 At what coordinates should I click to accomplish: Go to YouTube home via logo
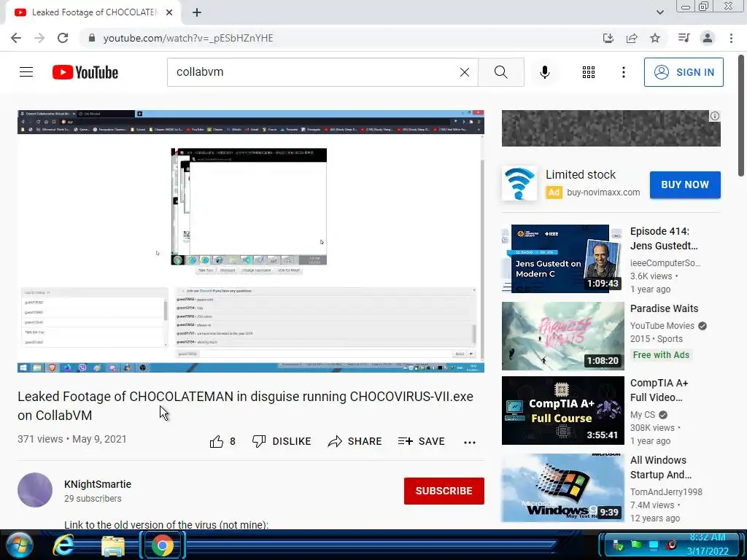click(x=85, y=72)
